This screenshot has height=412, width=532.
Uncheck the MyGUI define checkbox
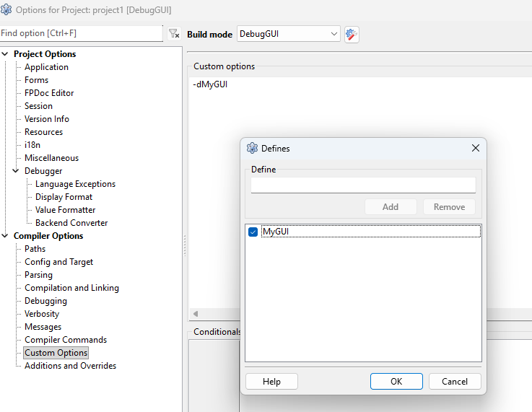(x=253, y=232)
